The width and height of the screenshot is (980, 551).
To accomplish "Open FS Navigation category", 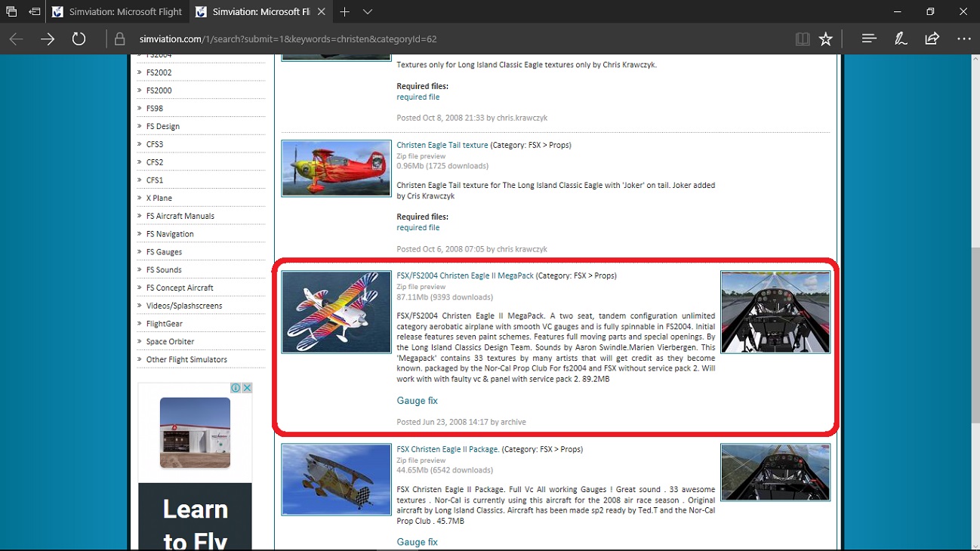I will [x=170, y=234].
